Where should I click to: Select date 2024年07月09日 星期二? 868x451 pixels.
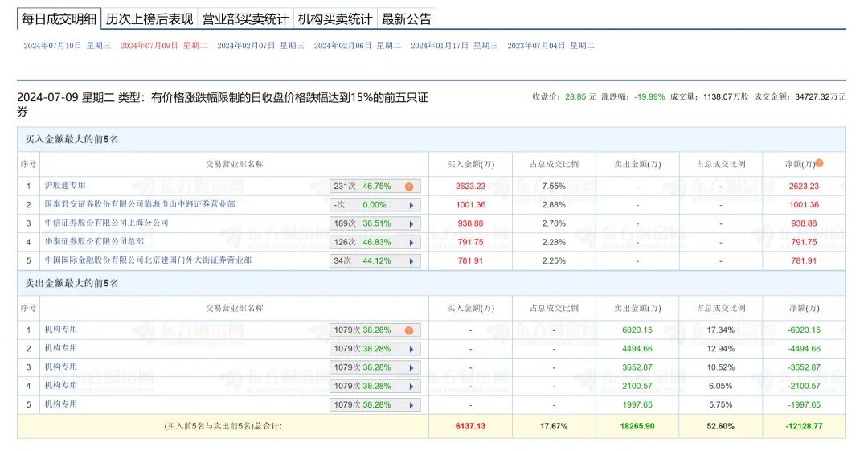click(164, 46)
